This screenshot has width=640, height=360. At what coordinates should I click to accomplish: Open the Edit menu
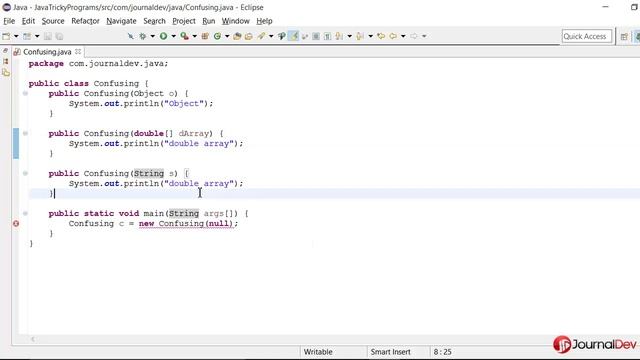[x=28, y=21]
